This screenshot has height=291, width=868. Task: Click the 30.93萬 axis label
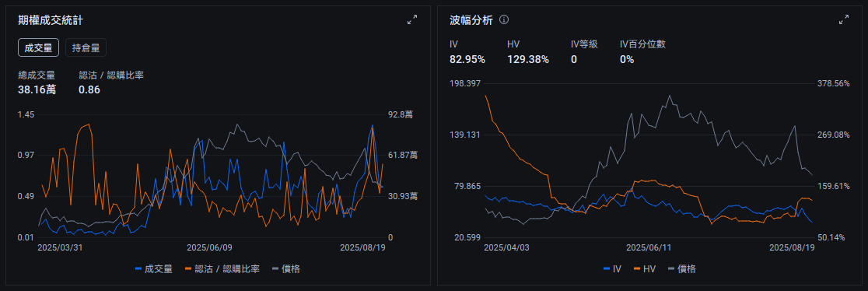pyautogui.click(x=403, y=196)
